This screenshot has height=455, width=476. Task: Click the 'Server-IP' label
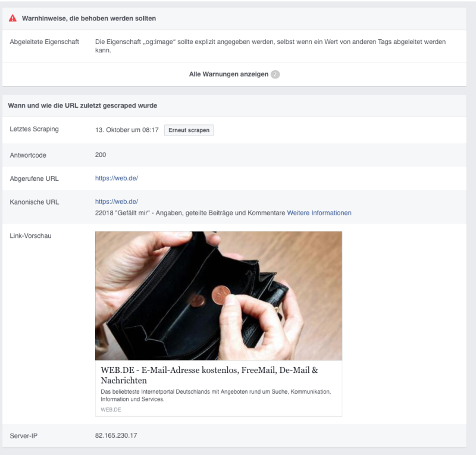point(24,436)
